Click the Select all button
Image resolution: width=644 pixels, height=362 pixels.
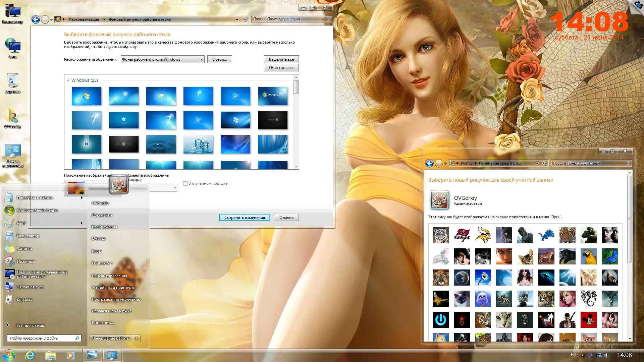(x=281, y=59)
